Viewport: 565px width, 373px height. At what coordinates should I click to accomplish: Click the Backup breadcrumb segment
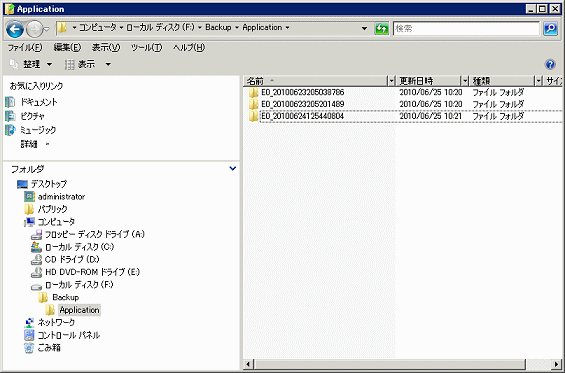click(218, 27)
